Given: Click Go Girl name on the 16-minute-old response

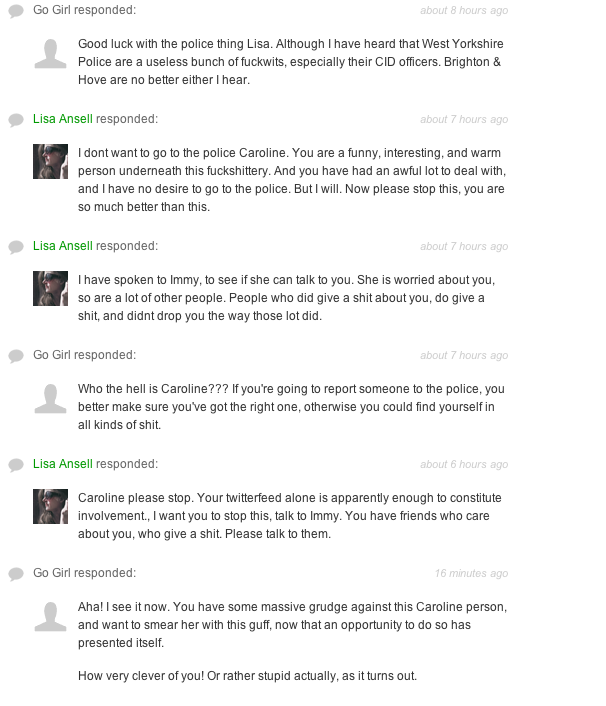Looking at the screenshot, I should [55, 573].
